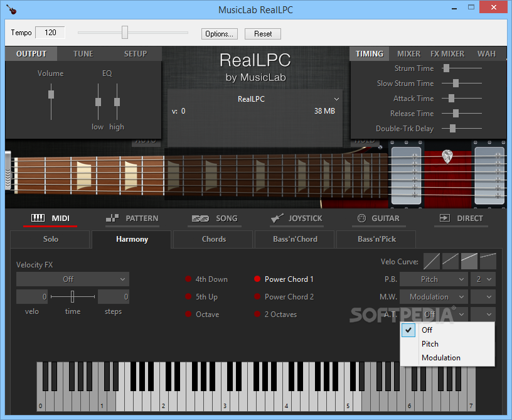The image size is (512, 420).
Task: Click the Song mode icon
Action: point(200,218)
